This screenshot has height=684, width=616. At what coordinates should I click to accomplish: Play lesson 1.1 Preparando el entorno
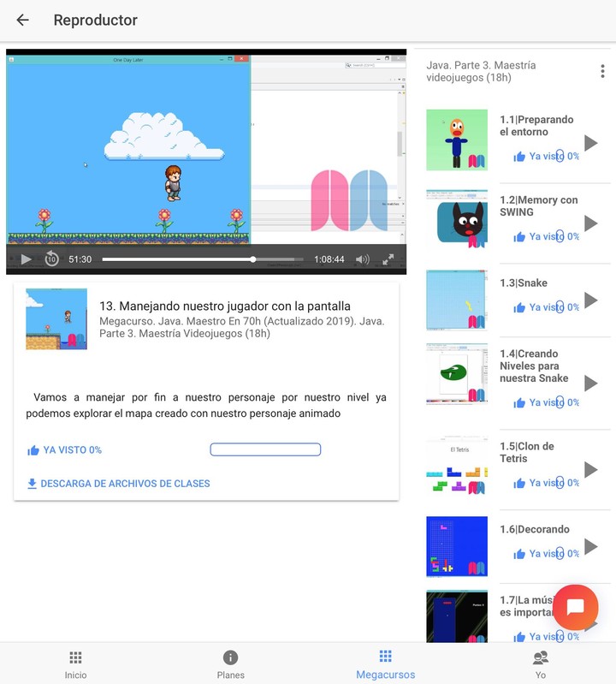point(589,142)
